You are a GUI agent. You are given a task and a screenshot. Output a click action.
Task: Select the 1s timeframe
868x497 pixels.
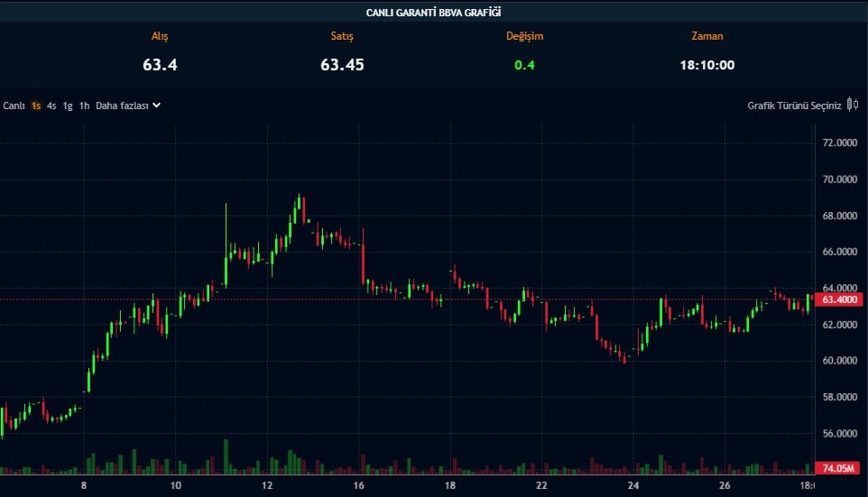[36, 106]
